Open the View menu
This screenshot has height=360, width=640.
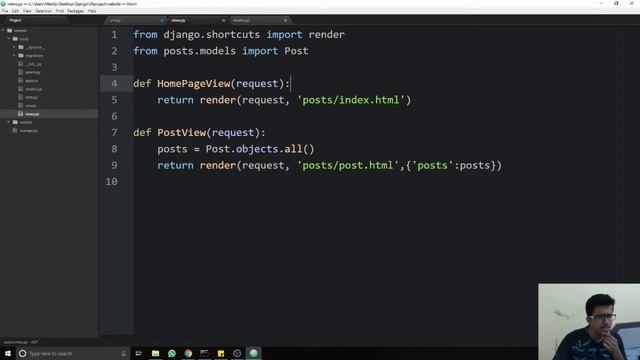pyautogui.click(x=27, y=11)
